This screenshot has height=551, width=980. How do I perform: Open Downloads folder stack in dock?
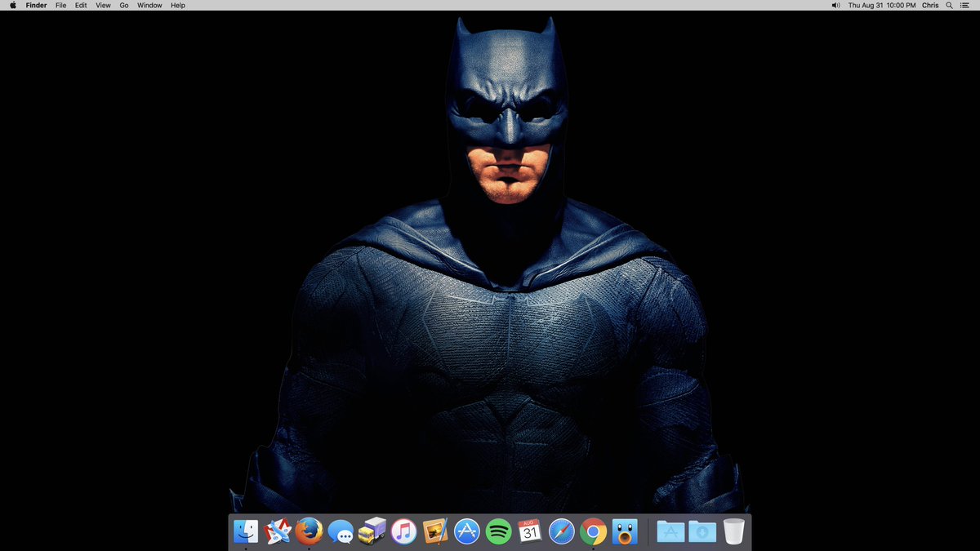(x=702, y=531)
